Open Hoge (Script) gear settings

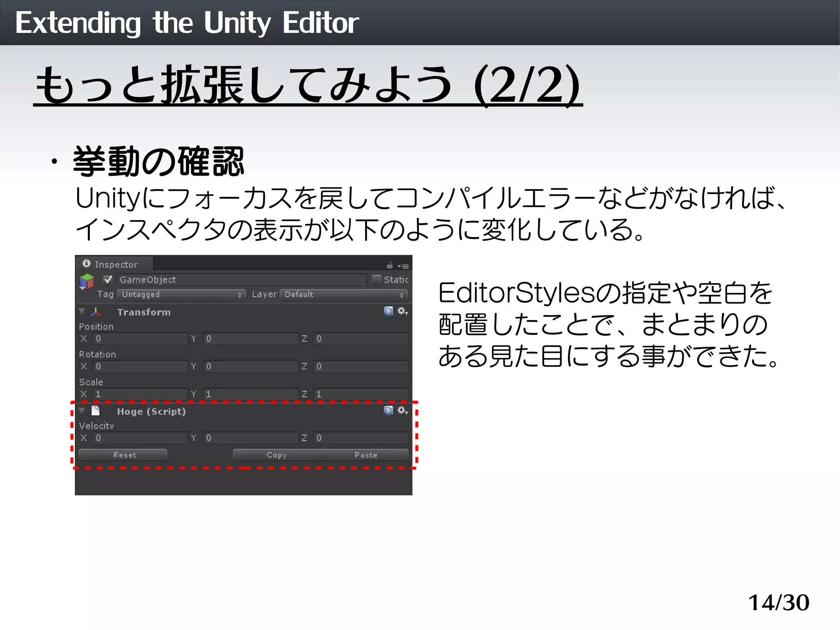pos(402,410)
